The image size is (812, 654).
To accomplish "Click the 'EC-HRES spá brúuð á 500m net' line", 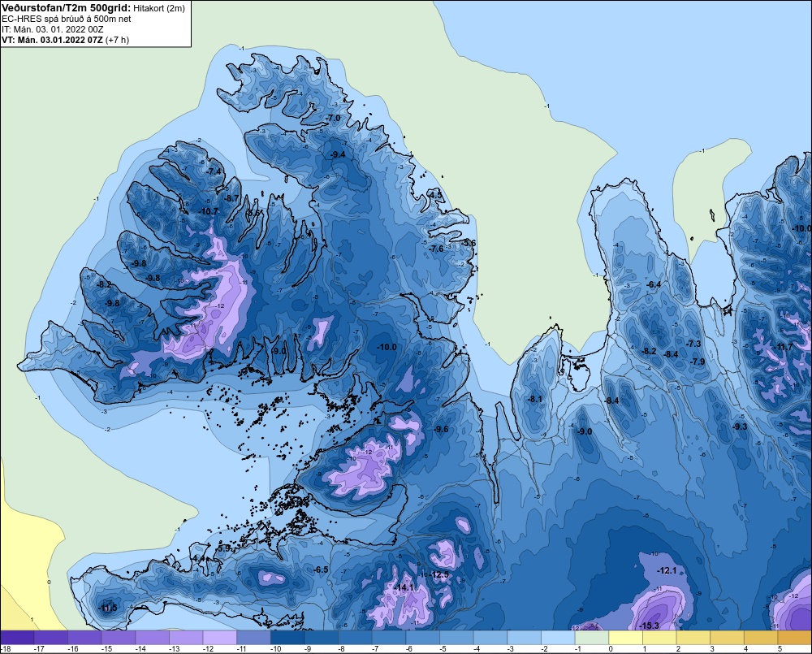I will coord(67,19).
